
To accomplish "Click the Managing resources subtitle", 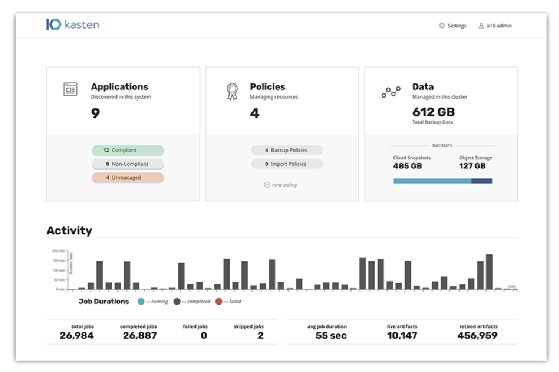I will [274, 97].
